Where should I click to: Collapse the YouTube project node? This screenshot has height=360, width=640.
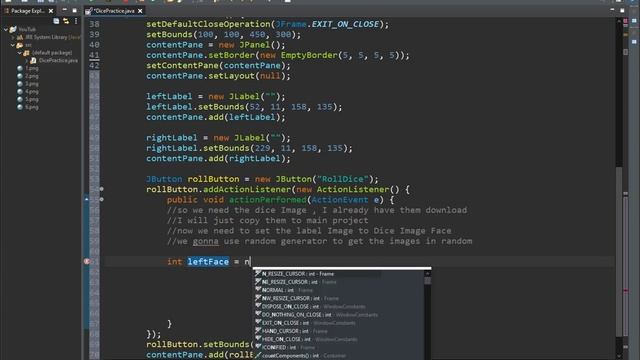click(6, 29)
